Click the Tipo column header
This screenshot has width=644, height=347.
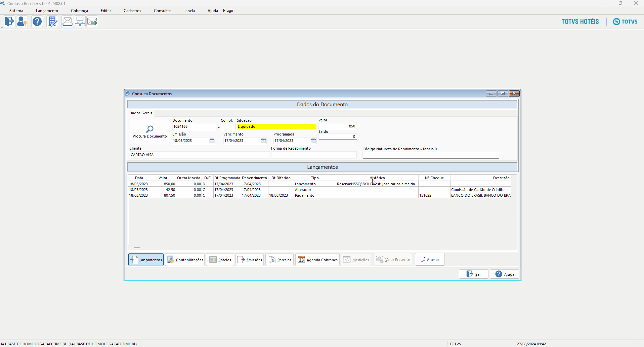coord(315,178)
